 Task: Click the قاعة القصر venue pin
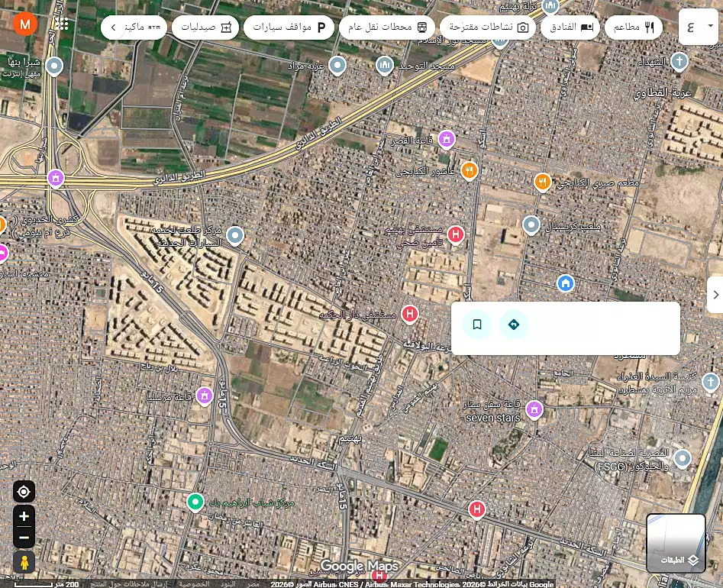tap(446, 139)
